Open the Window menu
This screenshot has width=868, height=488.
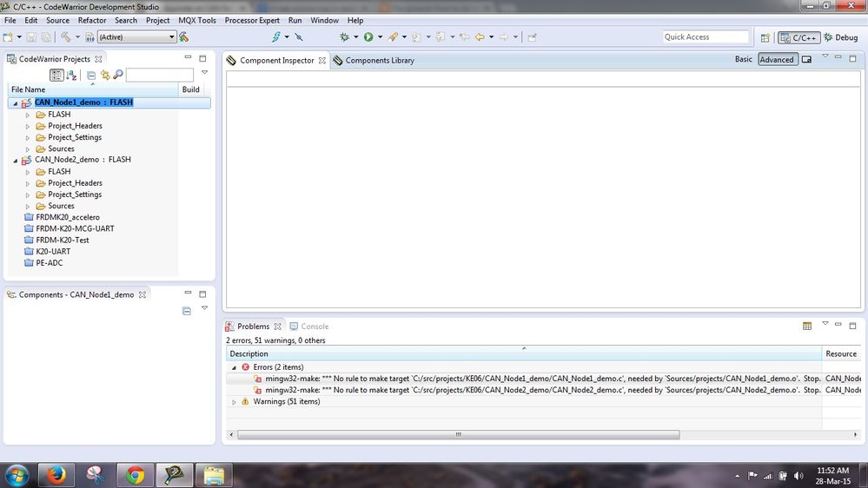pyautogui.click(x=324, y=21)
